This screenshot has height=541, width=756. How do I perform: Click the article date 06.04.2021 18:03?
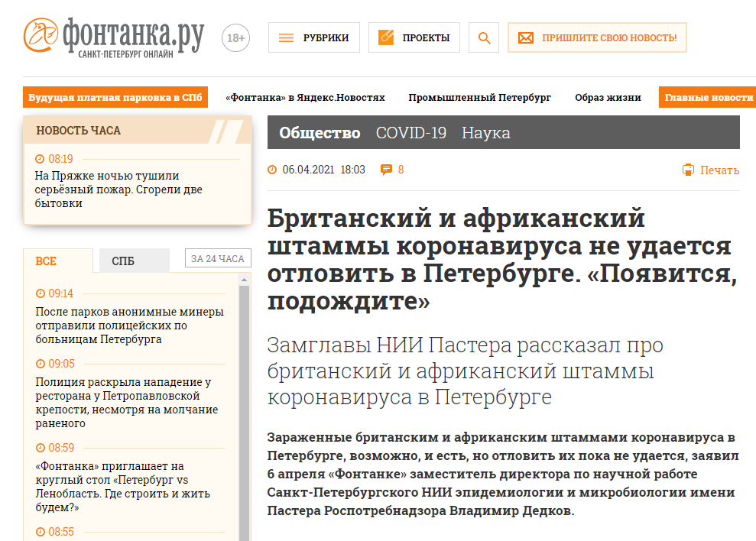[323, 170]
